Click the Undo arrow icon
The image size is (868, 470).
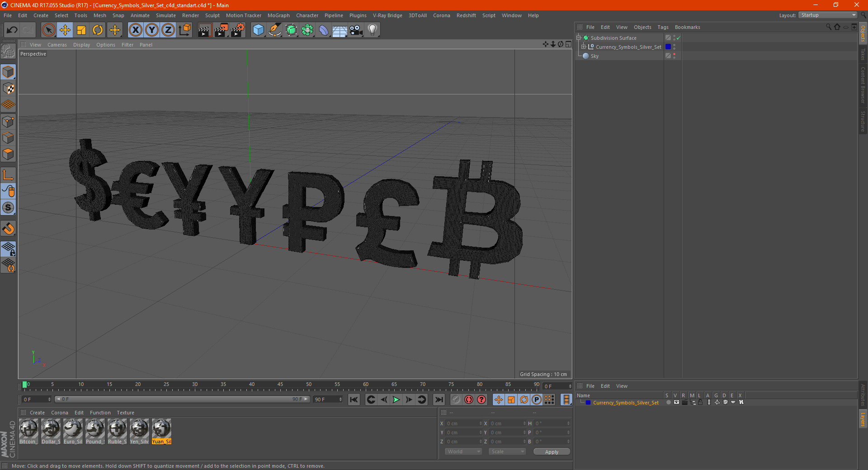click(x=12, y=30)
